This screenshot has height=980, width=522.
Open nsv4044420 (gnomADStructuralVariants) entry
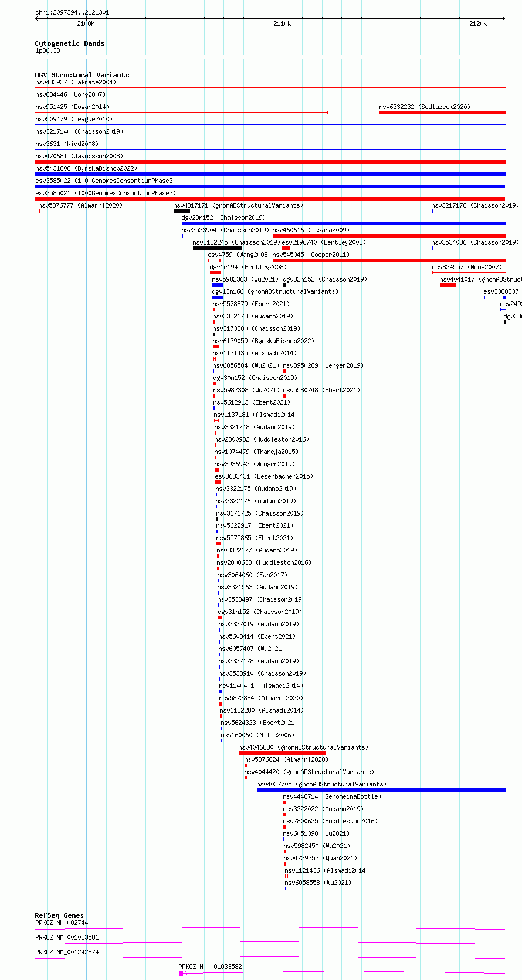click(x=309, y=772)
